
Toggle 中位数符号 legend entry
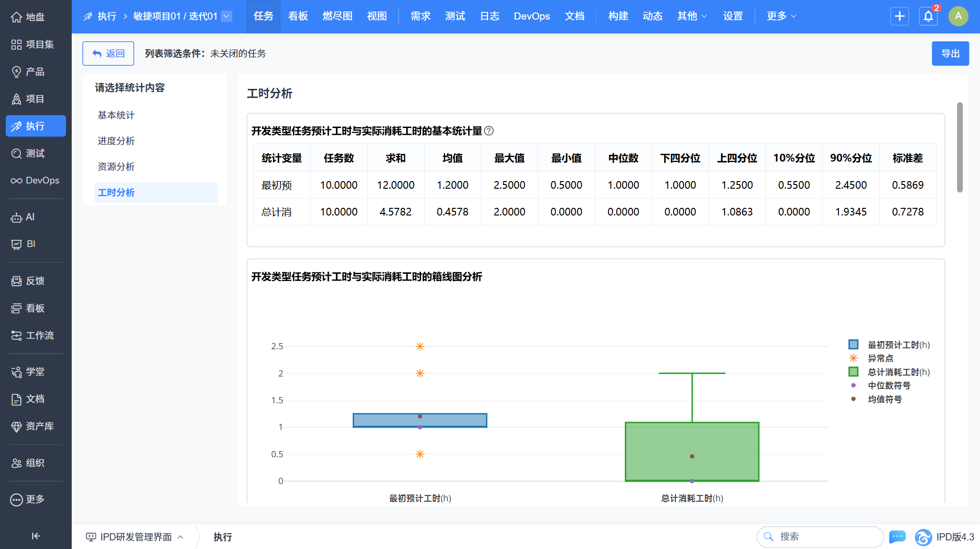888,386
